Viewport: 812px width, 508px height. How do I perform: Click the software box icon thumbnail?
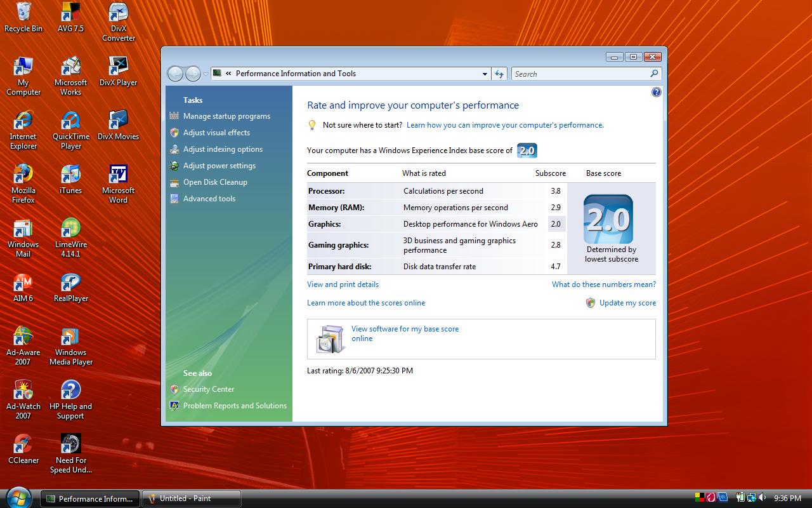[x=331, y=338]
